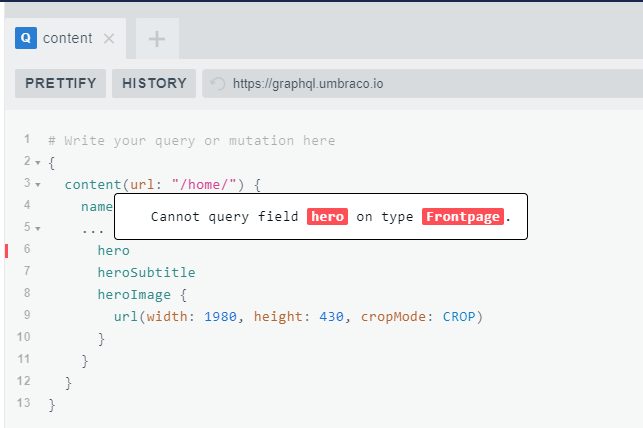Collapse the content query fold on line 3
643x428 pixels.
tap(38, 185)
